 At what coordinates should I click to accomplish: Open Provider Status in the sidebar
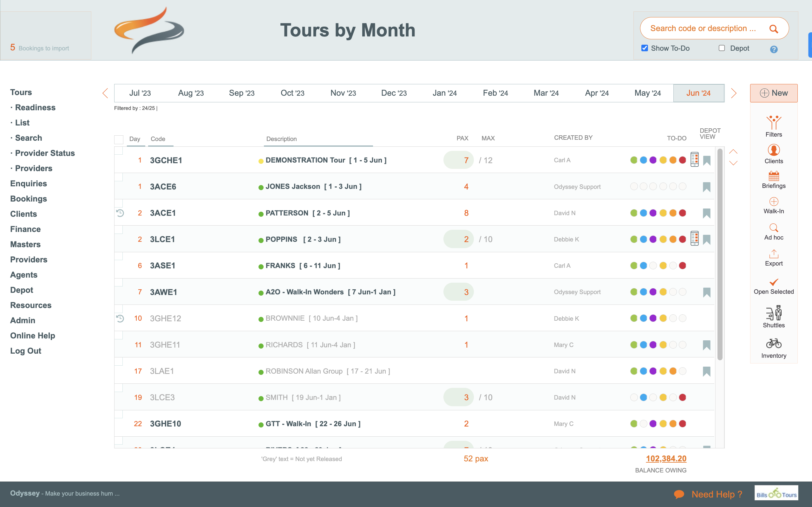point(45,153)
